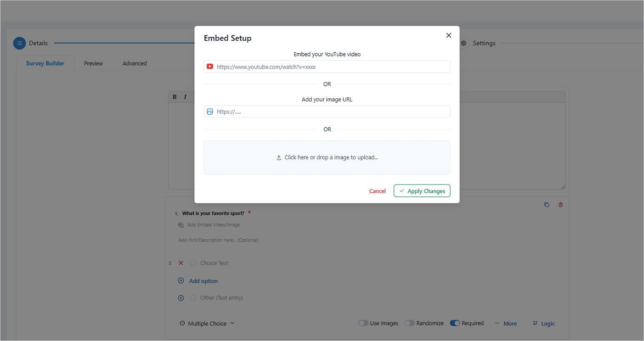Click plus icon beside Other (Text entry)
The width and height of the screenshot is (644, 341).
pos(181,298)
